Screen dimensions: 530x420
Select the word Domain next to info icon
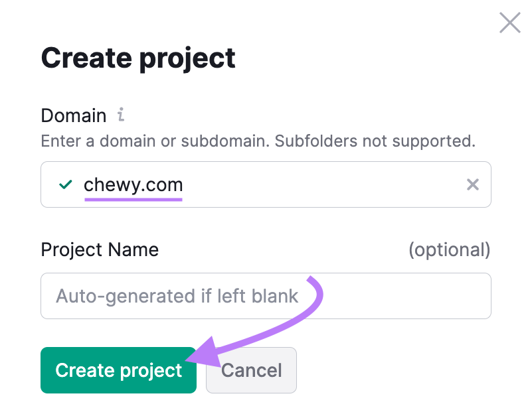[73, 115]
